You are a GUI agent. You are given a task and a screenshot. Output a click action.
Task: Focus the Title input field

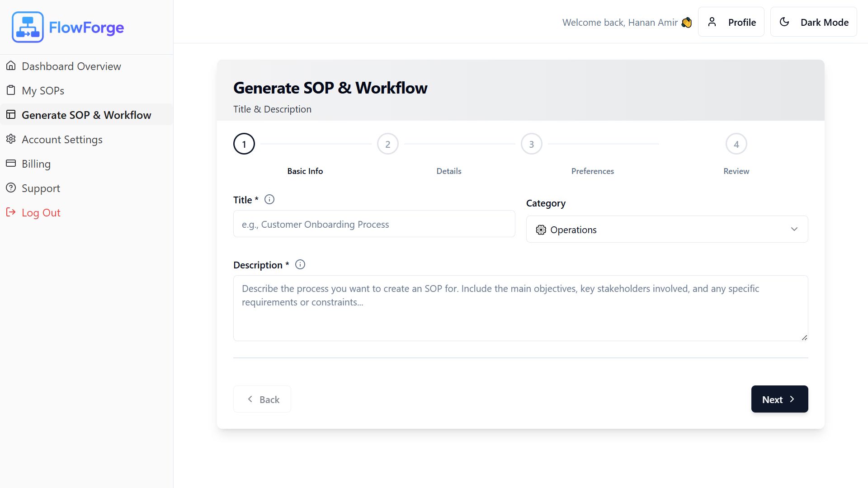374,224
